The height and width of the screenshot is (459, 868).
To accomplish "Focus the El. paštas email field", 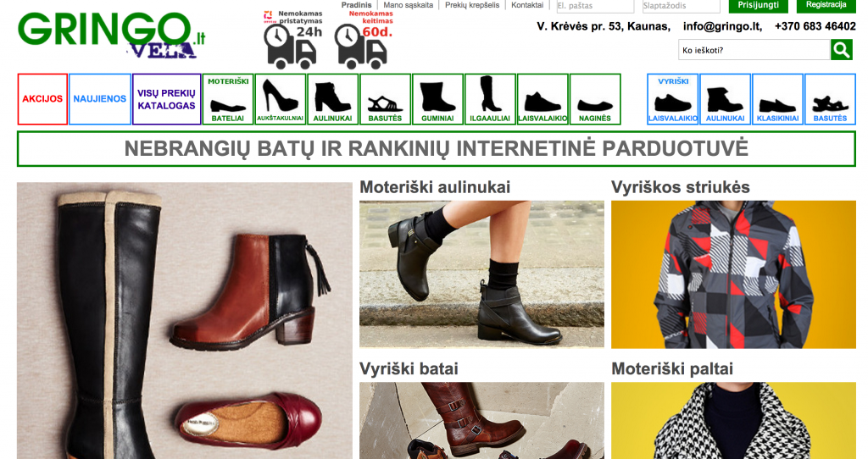I will pyautogui.click(x=595, y=6).
